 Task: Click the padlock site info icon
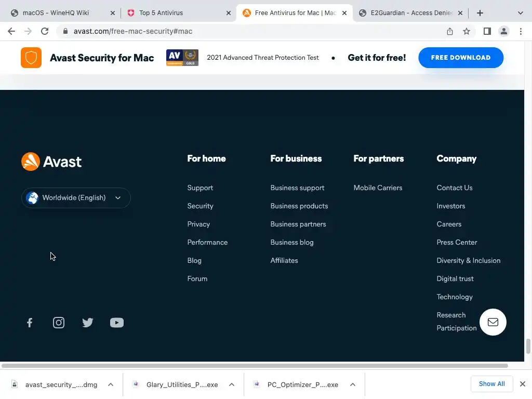tap(65, 31)
